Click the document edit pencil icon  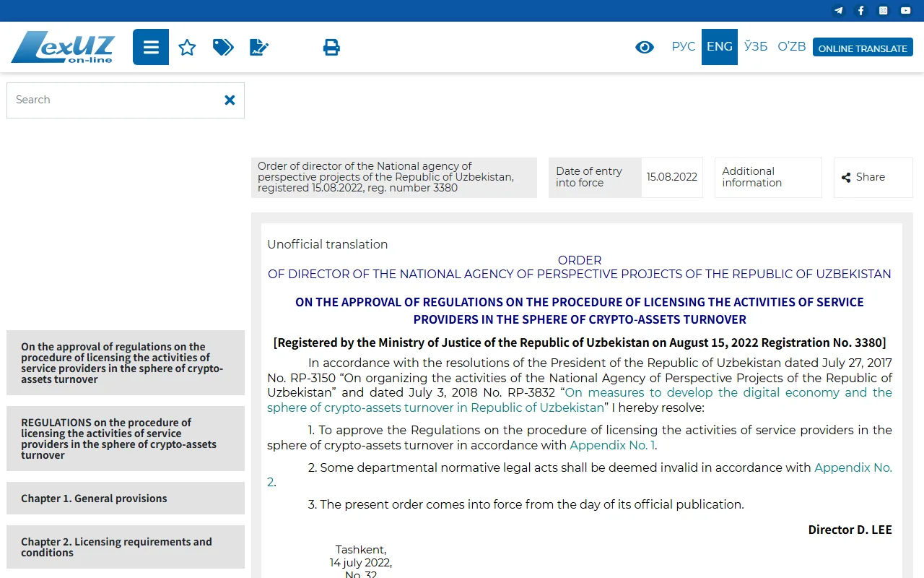click(259, 48)
